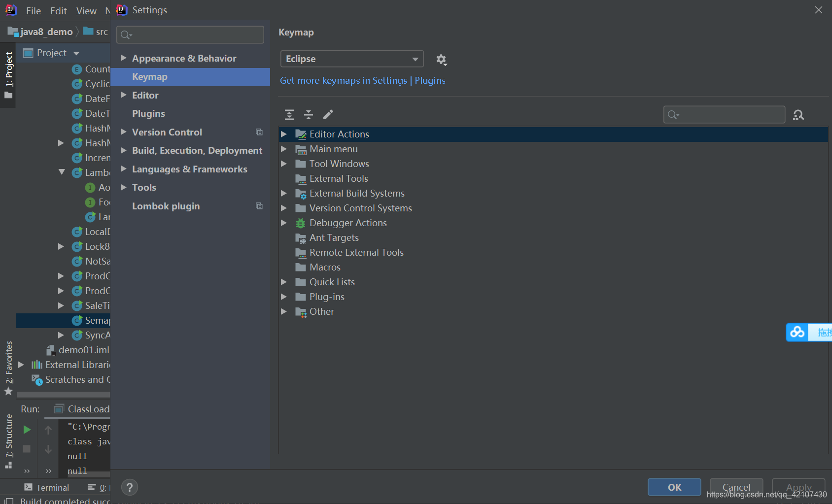Click the Version Control project-level copy icon
Screen dimensions: 832x504
tap(259, 132)
